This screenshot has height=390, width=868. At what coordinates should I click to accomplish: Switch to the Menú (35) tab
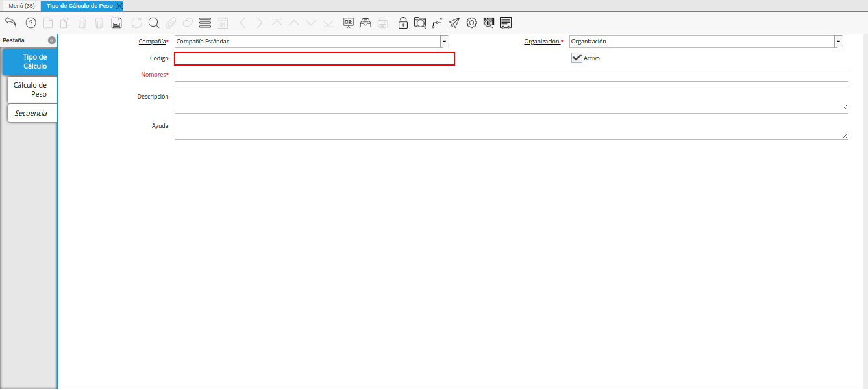click(21, 5)
